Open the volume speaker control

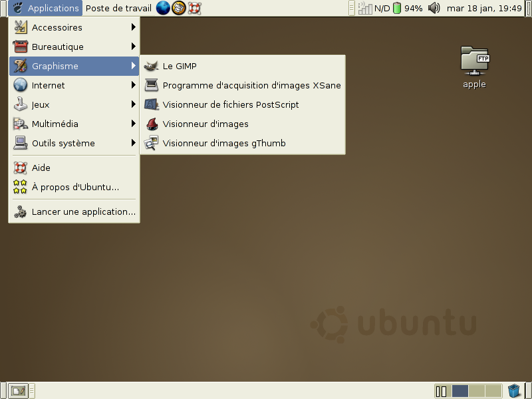[434, 8]
